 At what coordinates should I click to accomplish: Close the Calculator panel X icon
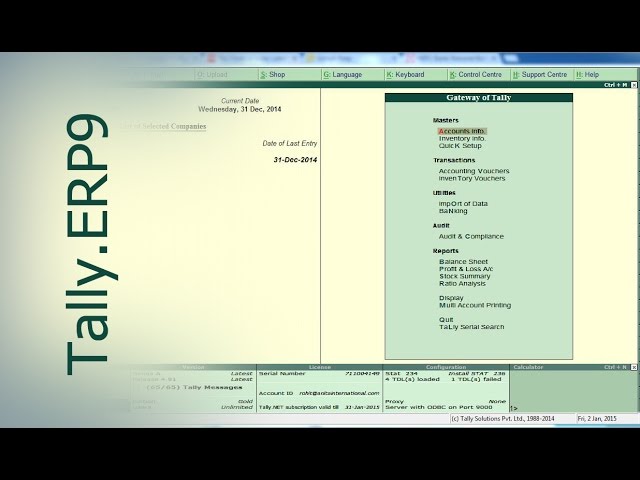pyautogui.click(x=633, y=367)
